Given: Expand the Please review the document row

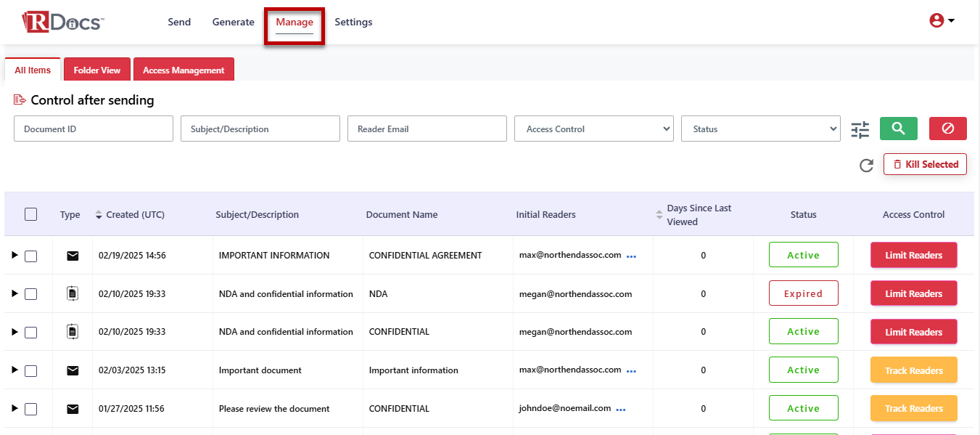Looking at the screenshot, I should pyautogui.click(x=14, y=408).
